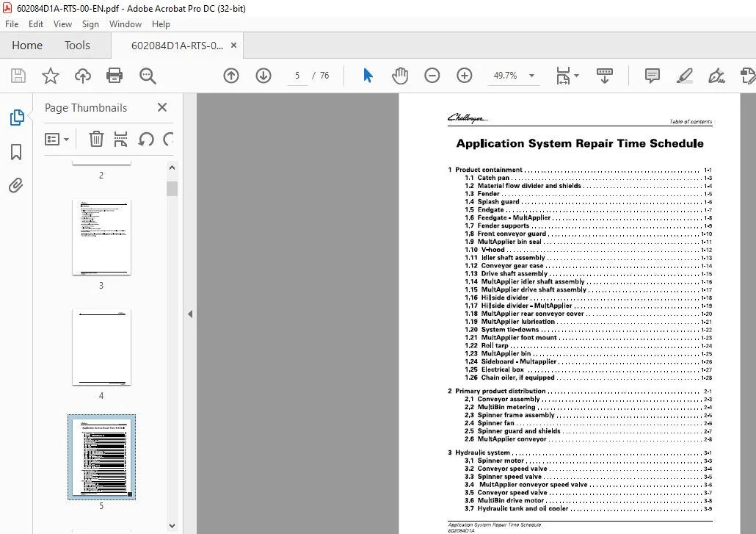Image resolution: width=756 pixels, height=534 pixels.
Task: Bookmark file with the star icon
Action: click(50, 76)
